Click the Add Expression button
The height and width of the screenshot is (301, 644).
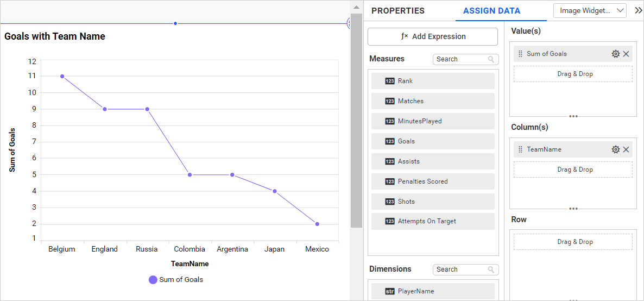click(x=433, y=36)
